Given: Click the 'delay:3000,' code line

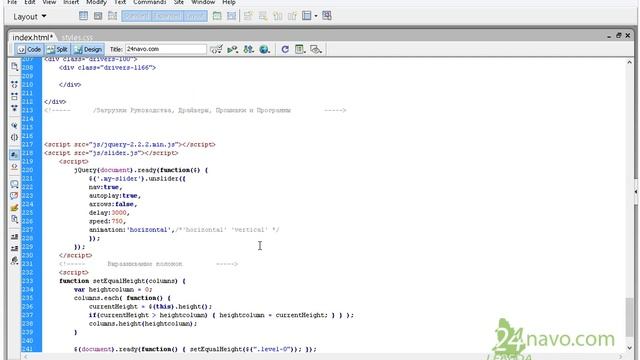Looking at the screenshot, I should 109,213.
